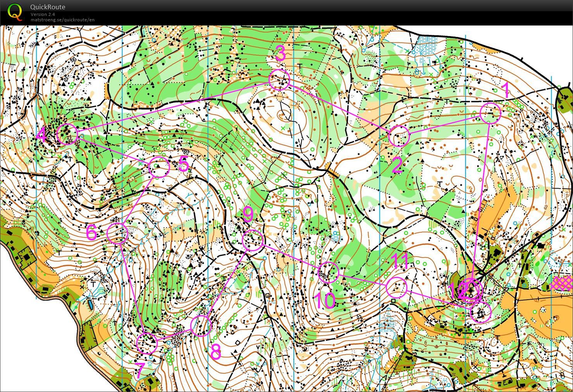Click the magenta number 3 label
Screen dimensions: 573x392
click(281, 53)
